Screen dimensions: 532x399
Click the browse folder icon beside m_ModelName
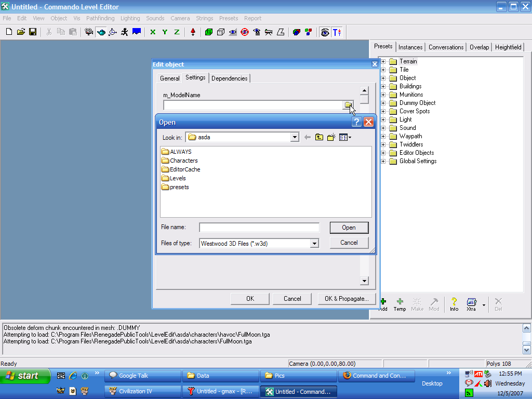point(348,105)
